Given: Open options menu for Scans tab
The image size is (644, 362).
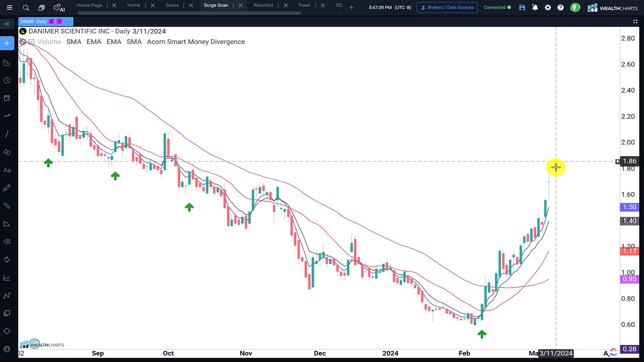Looking at the screenshot, I should [x=183, y=5].
